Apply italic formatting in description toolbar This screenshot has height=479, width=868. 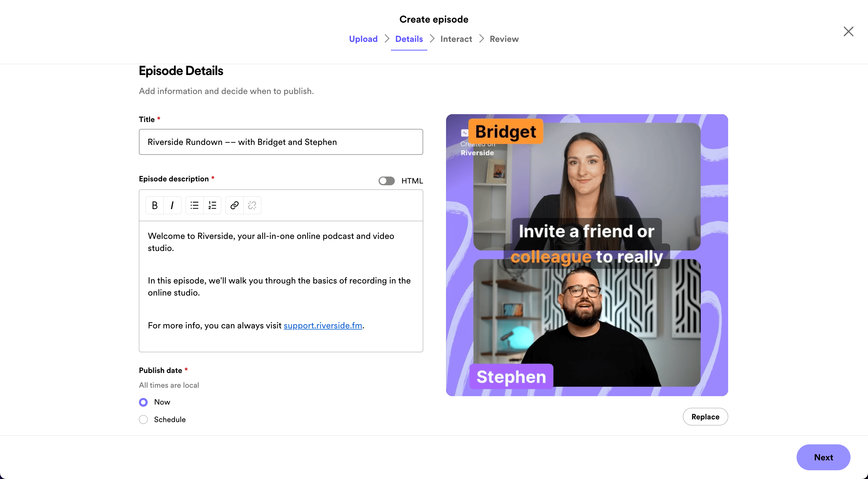coord(172,205)
